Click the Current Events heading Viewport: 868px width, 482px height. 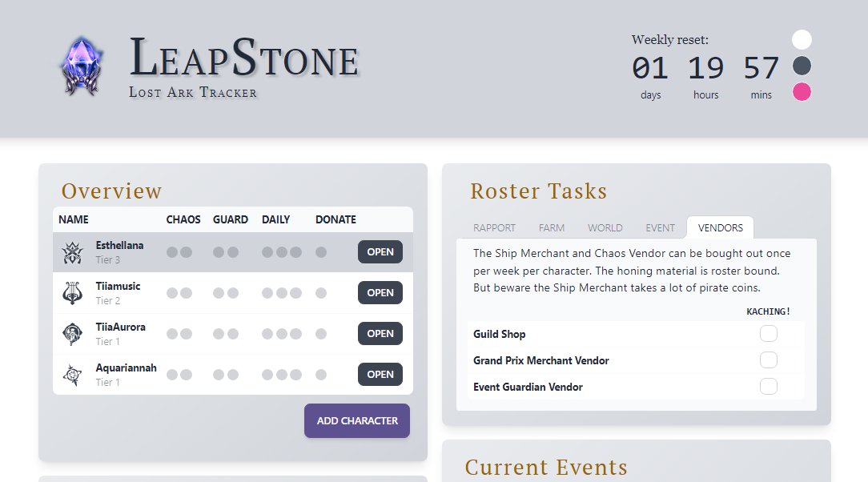tap(546, 467)
